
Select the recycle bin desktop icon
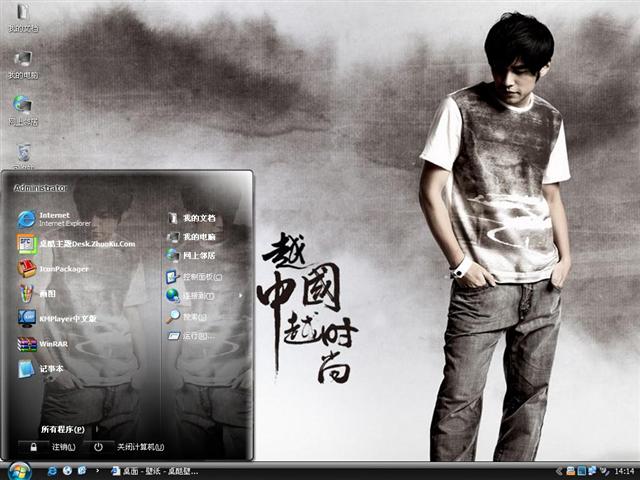tap(24, 156)
